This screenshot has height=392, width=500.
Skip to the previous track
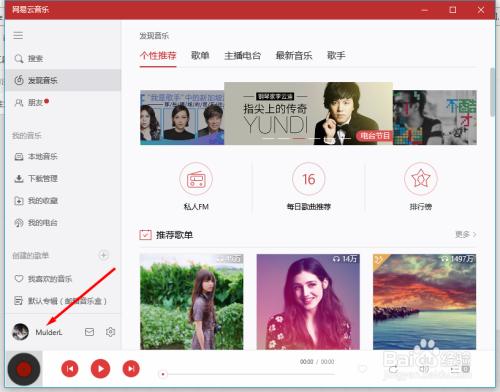pyautogui.click(x=70, y=369)
